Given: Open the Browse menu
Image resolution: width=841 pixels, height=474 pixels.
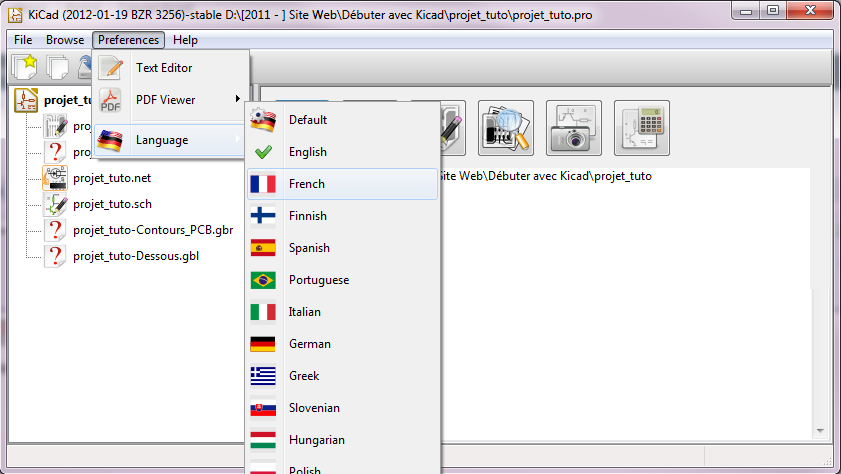Looking at the screenshot, I should pyautogui.click(x=65, y=40).
